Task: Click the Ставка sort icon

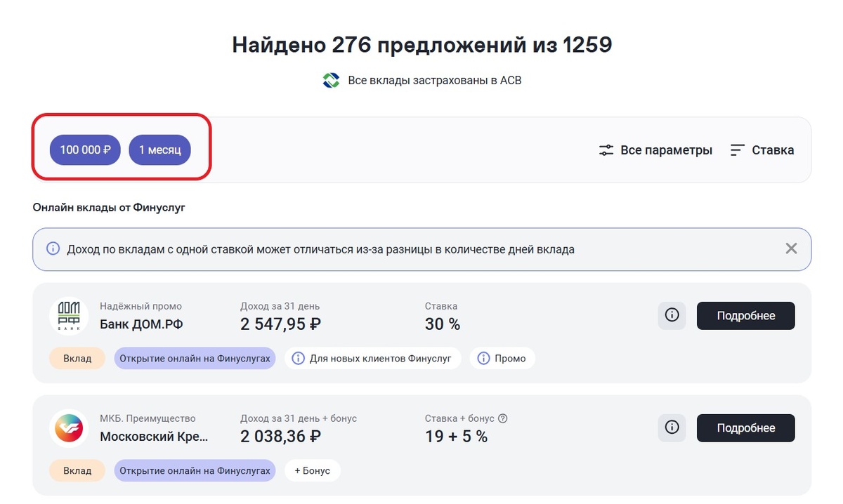Action: tap(736, 150)
